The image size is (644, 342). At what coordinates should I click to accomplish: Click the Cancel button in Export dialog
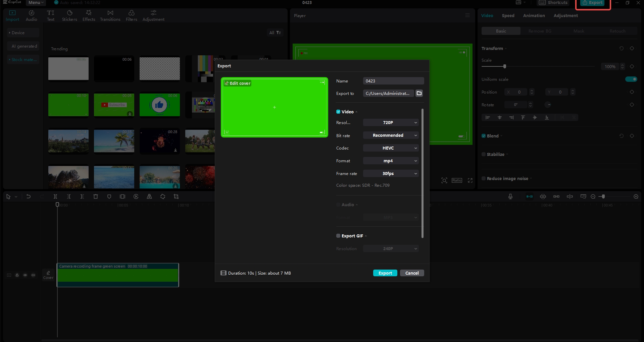412,273
